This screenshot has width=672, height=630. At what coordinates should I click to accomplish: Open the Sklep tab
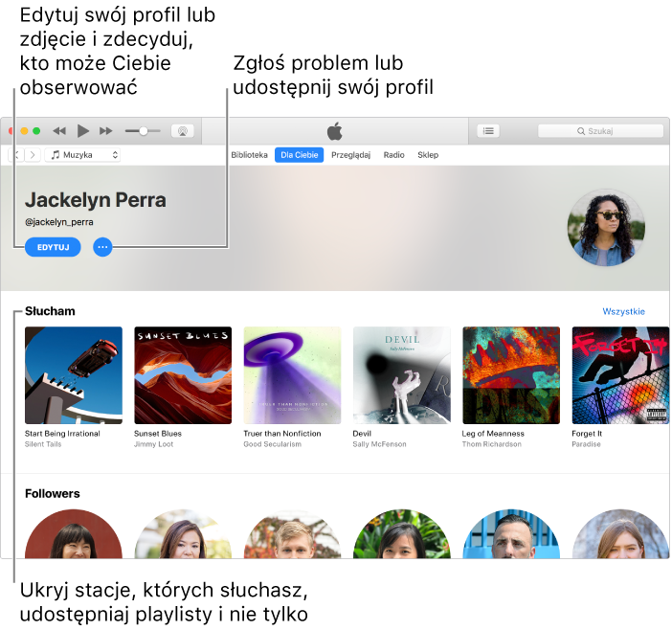click(x=428, y=155)
